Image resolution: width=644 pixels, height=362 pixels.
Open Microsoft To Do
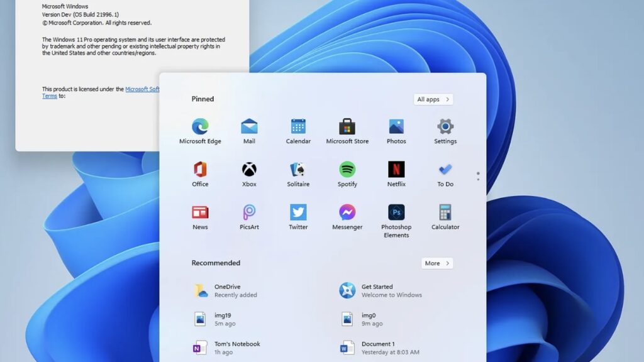point(445,170)
